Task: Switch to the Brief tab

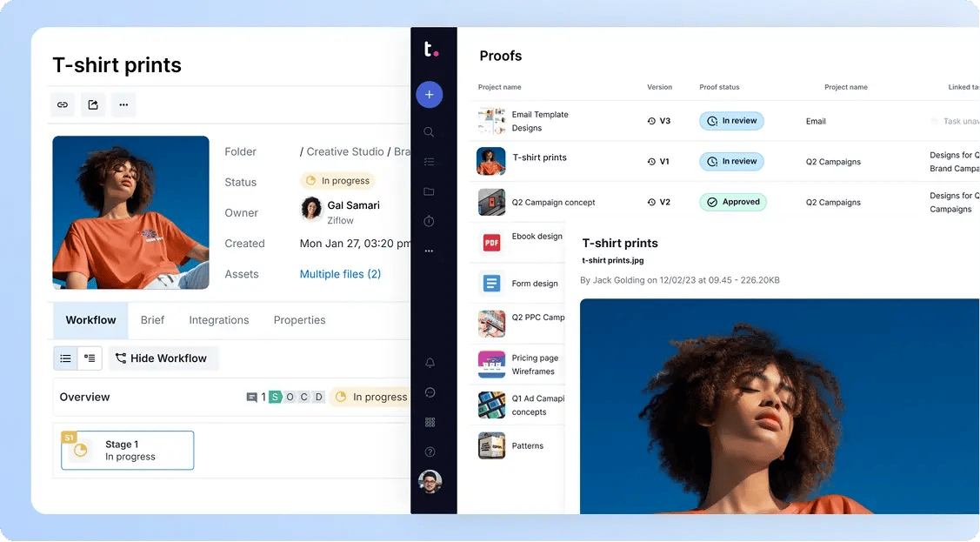Action: click(x=153, y=320)
